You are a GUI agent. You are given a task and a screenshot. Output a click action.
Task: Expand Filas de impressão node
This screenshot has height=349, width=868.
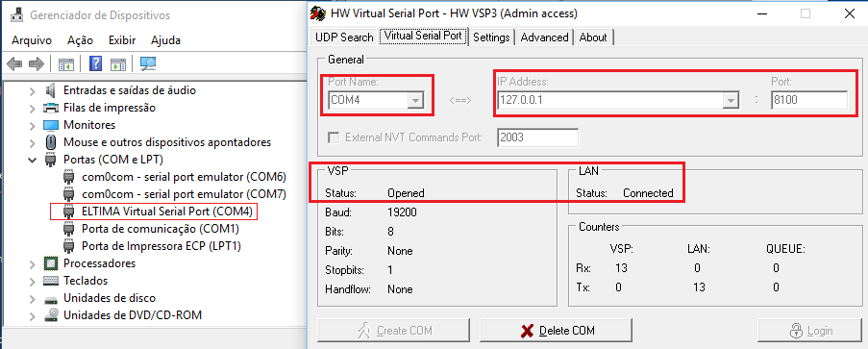point(32,108)
